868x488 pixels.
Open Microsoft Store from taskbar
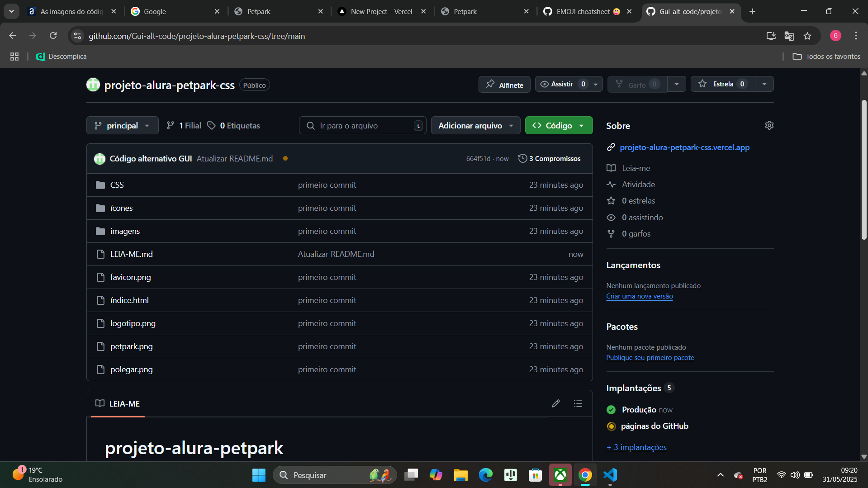point(536,475)
